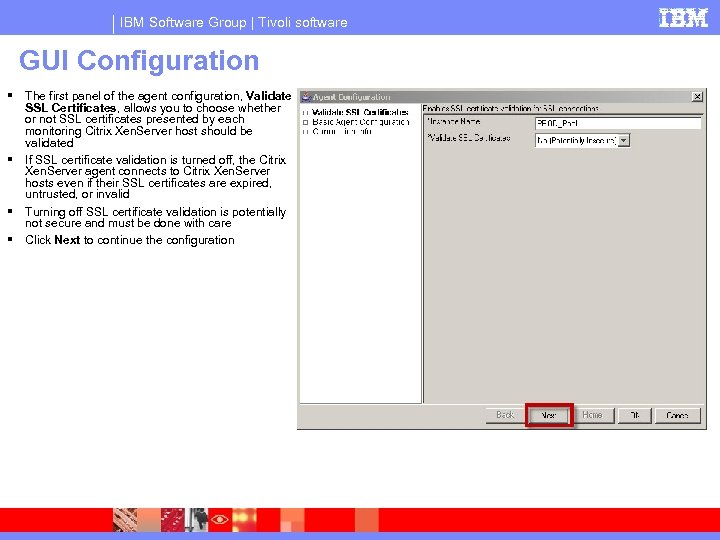This screenshot has width=720, height=540.
Task: Click the 'Validate SSL Certificates' field label
Action: tap(468, 138)
